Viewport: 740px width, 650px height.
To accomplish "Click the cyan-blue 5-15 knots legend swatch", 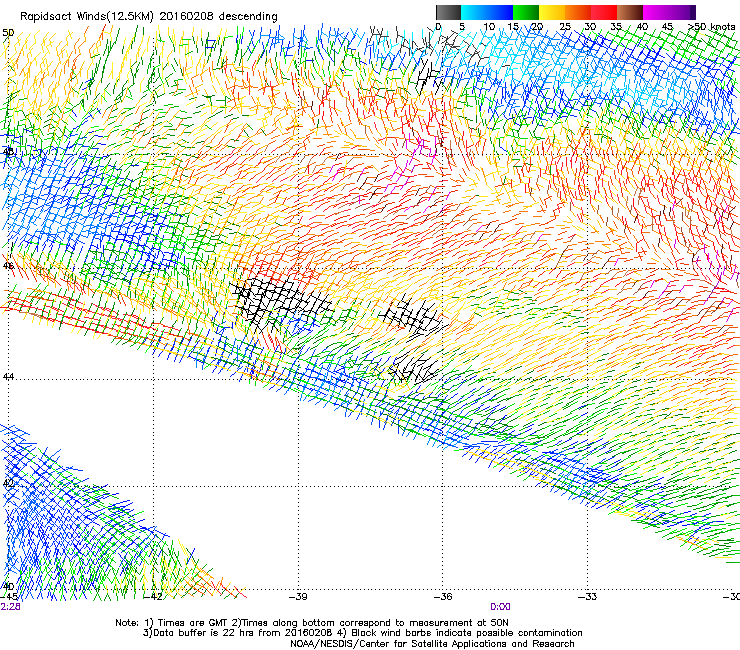I will tap(487, 12).
